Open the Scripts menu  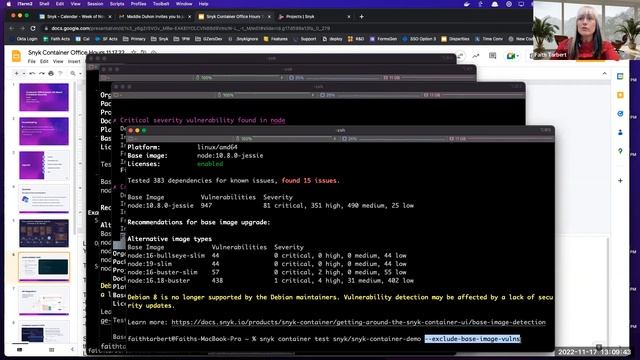[x=117, y=4]
